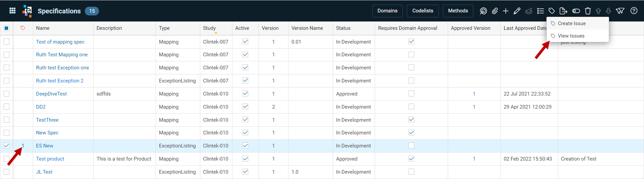Open the Test of mapping spec link

click(x=60, y=42)
